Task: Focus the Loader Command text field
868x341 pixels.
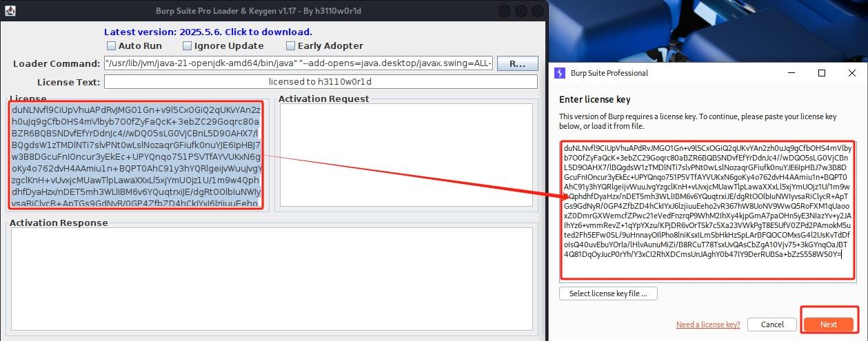Action: point(299,64)
